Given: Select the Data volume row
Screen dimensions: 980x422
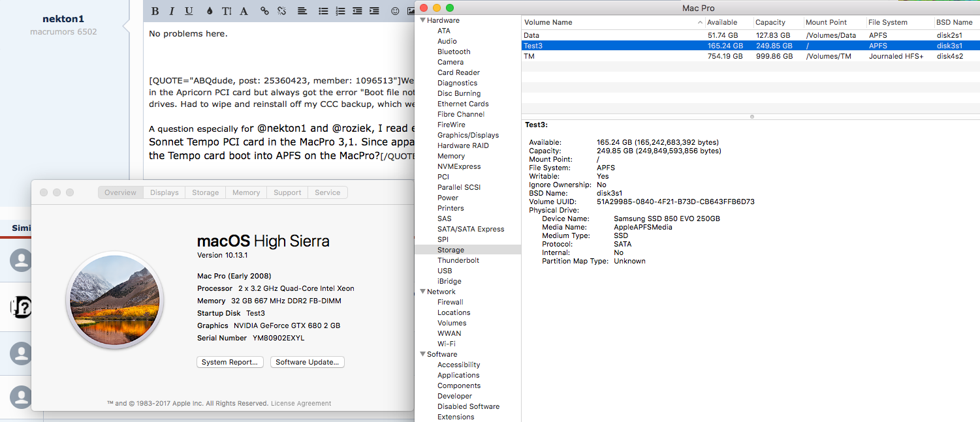Looking at the screenshot, I should [x=751, y=35].
